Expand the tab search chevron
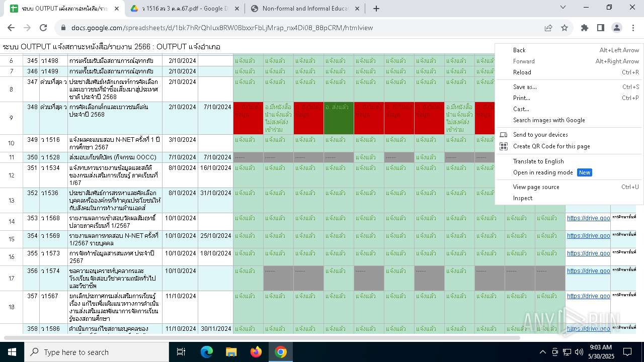 (563, 8)
